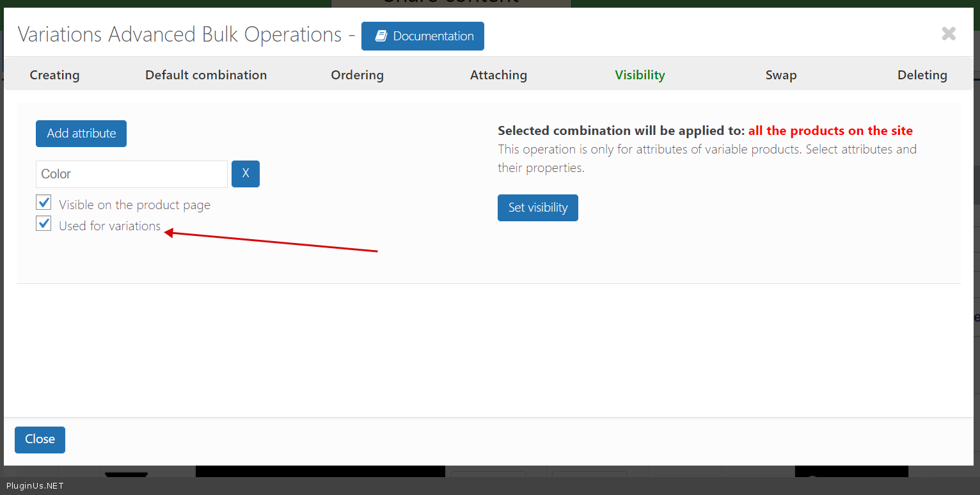The width and height of the screenshot is (980, 495).
Task: Click the book icon in the Documentation button
Action: point(381,36)
